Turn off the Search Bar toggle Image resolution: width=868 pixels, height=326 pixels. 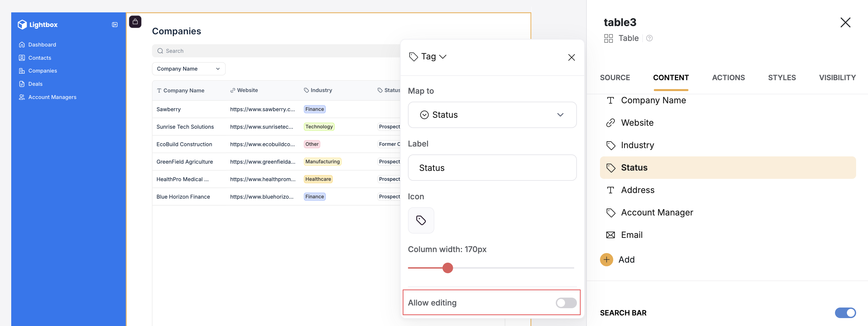pos(845,313)
